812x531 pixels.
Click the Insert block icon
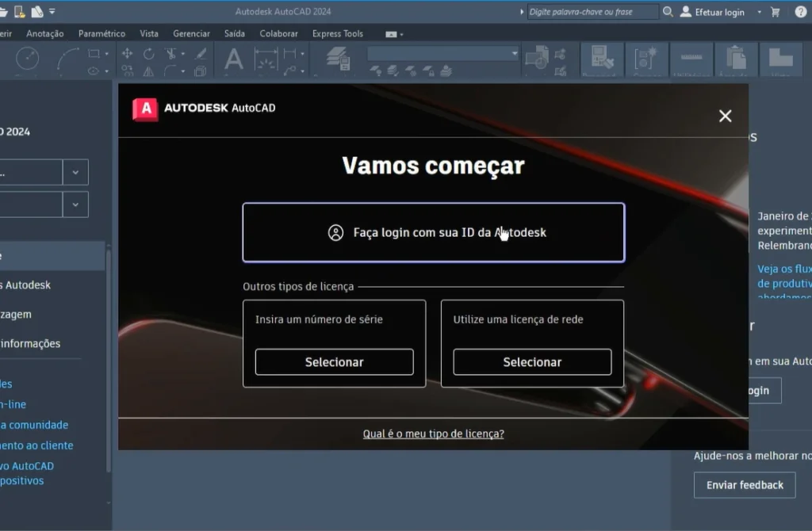537,57
